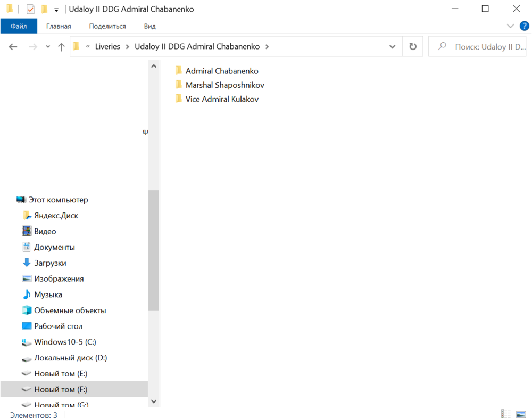Select Этот компьютер in navigation pane
Image resolution: width=532 pixels, height=418 pixels.
coord(52,200)
